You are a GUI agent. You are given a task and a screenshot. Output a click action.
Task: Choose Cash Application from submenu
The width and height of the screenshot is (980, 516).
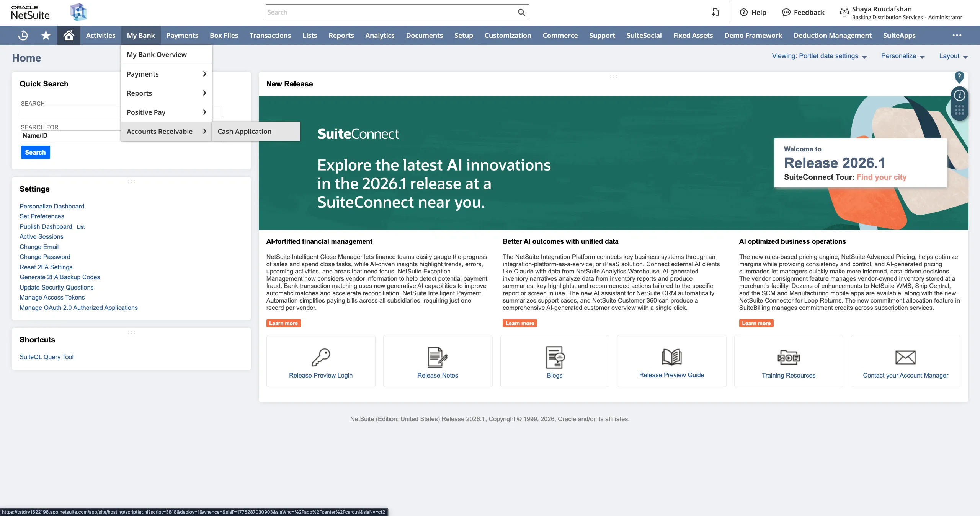tap(256, 131)
